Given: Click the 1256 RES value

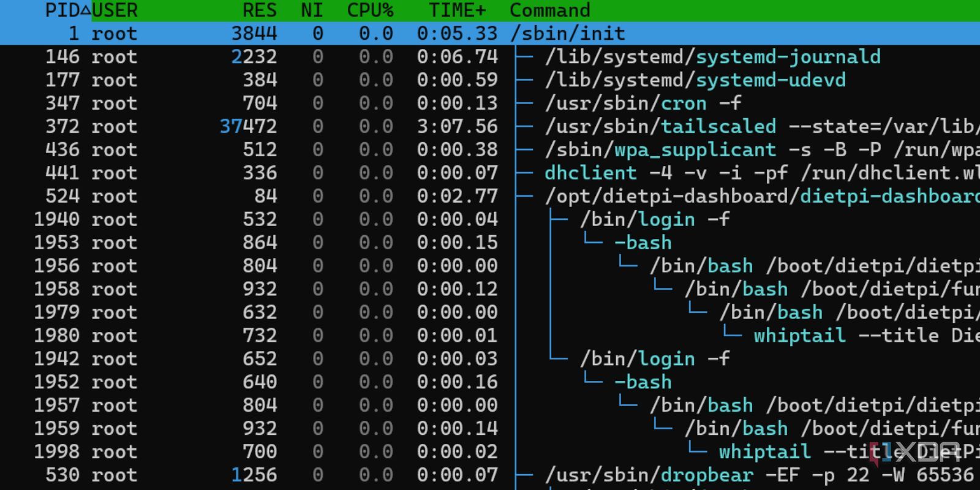Looking at the screenshot, I should 254,475.
